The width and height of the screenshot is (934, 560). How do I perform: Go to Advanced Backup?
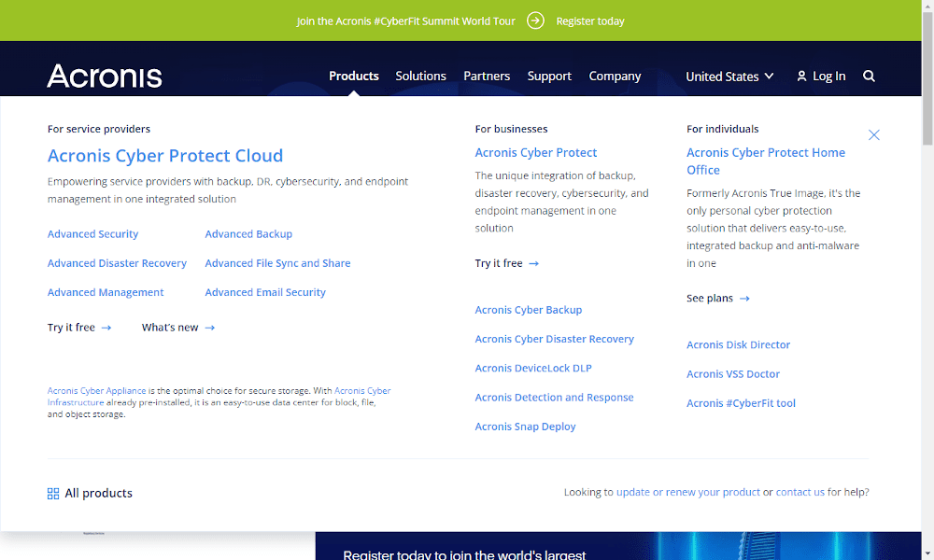click(248, 234)
